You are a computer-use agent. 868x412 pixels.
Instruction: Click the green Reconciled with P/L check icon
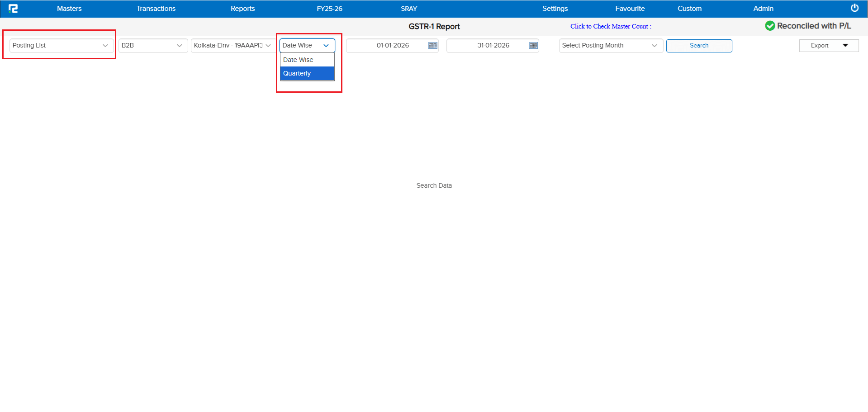[770, 26]
